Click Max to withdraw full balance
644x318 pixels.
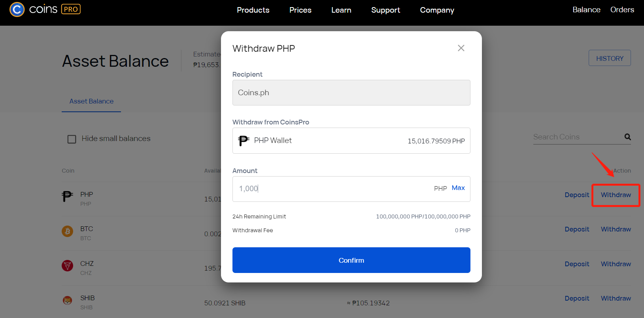[x=458, y=188]
